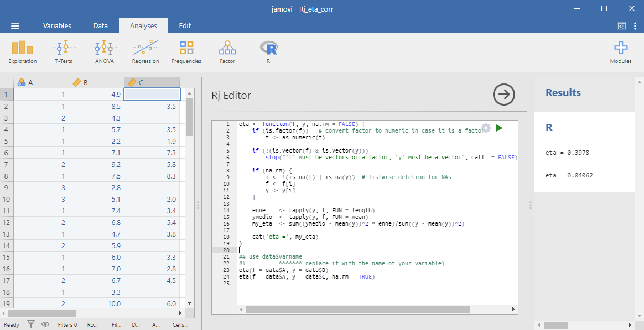This screenshot has height=330, width=644.
Task: Select row 9 header in data grid
Action: pos(7,187)
